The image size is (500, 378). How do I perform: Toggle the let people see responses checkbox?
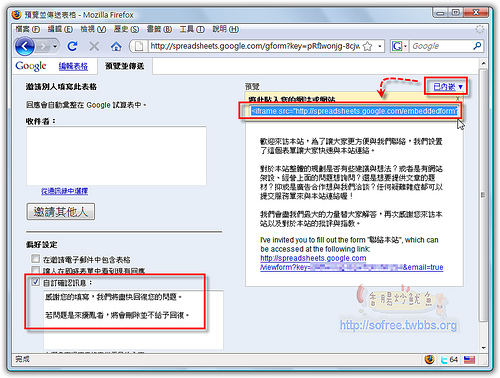coord(35,269)
